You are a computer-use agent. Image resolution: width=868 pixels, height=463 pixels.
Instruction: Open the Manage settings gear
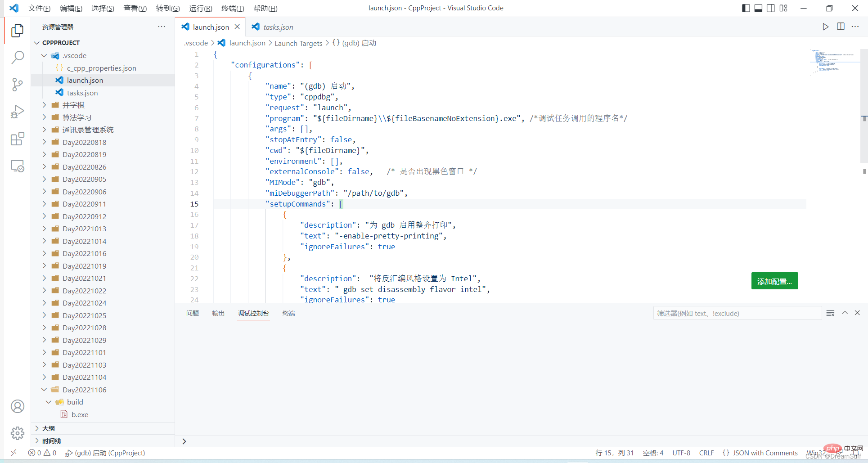click(x=17, y=433)
